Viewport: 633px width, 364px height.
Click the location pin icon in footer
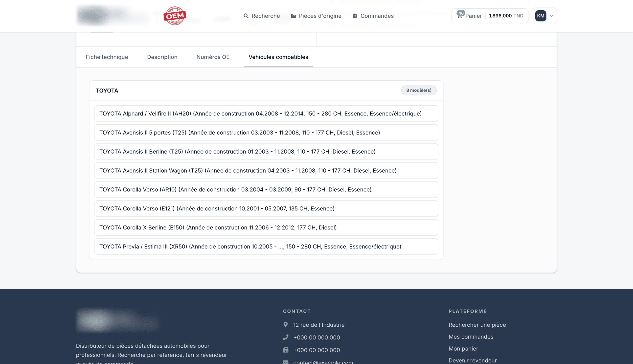pyautogui.click(x=286, y=324)
